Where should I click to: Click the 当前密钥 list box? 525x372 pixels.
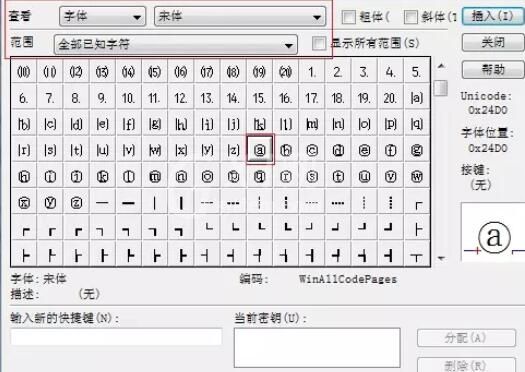pyautogui.click(x=317, y=348)
